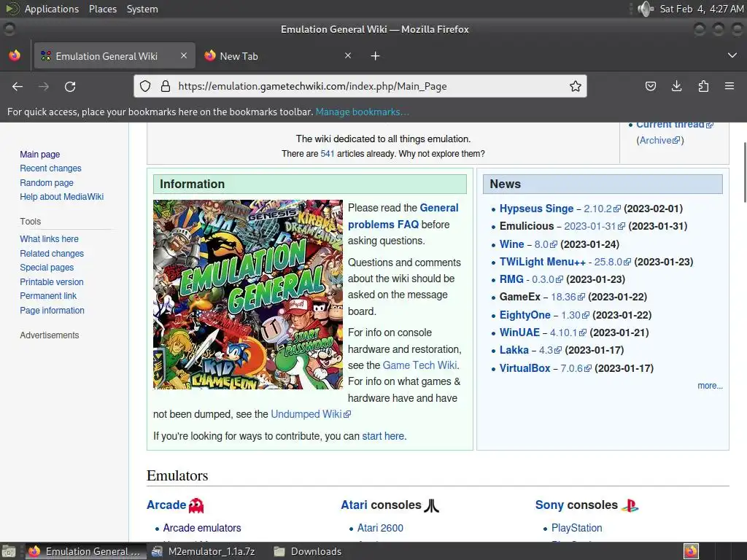Select the Downloads window in the taskbar

(x=309, y=551)
